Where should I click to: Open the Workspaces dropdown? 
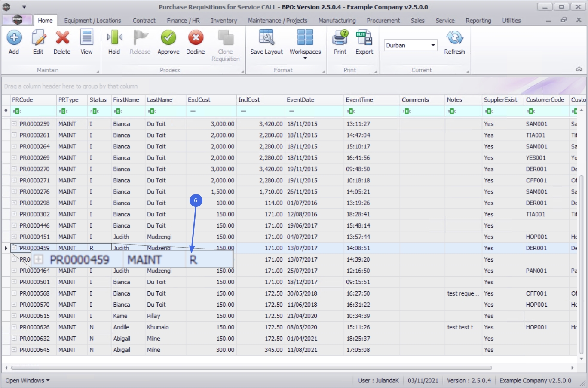[x=305, y=52]
